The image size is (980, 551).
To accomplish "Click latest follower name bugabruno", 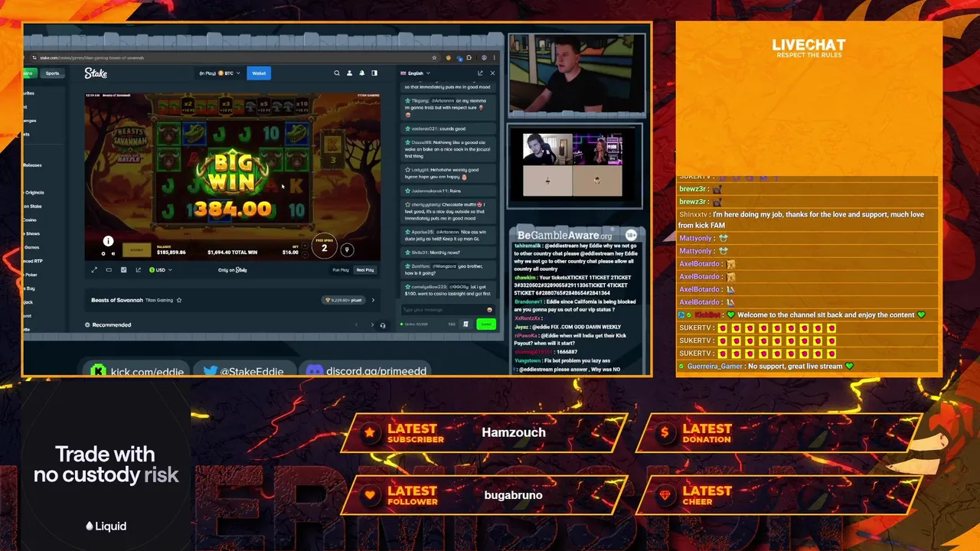I will 513,495.
